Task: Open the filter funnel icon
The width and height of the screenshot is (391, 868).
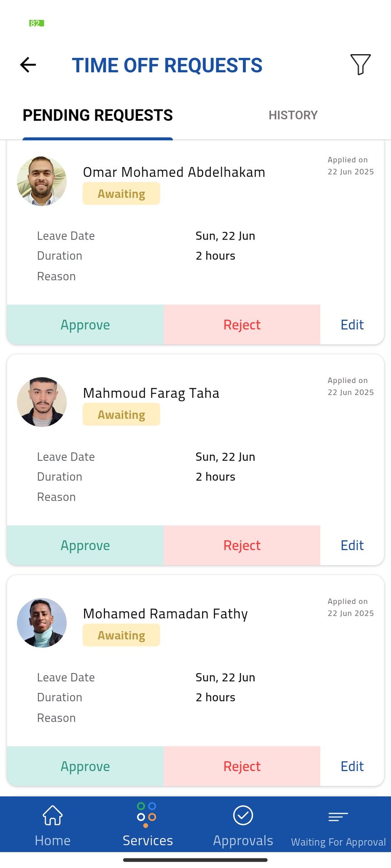Action: coord(360,65)
